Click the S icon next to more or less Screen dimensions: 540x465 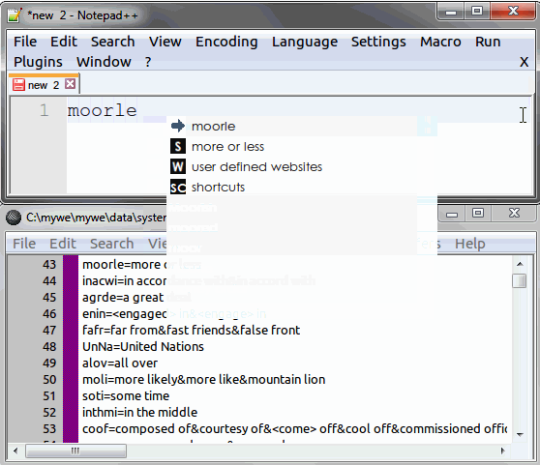pos(178,146)
